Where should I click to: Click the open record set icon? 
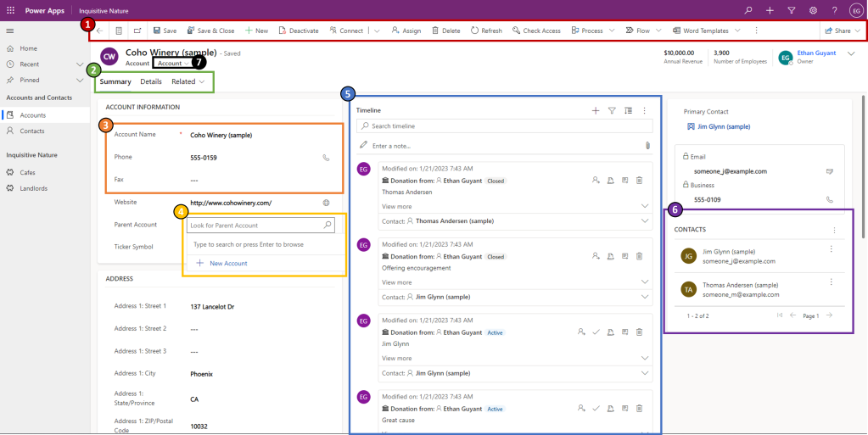point(119,31)
